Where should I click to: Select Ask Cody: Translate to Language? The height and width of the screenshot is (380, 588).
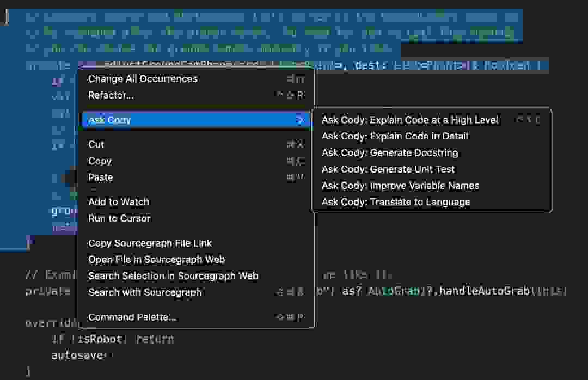click(432, 202)
